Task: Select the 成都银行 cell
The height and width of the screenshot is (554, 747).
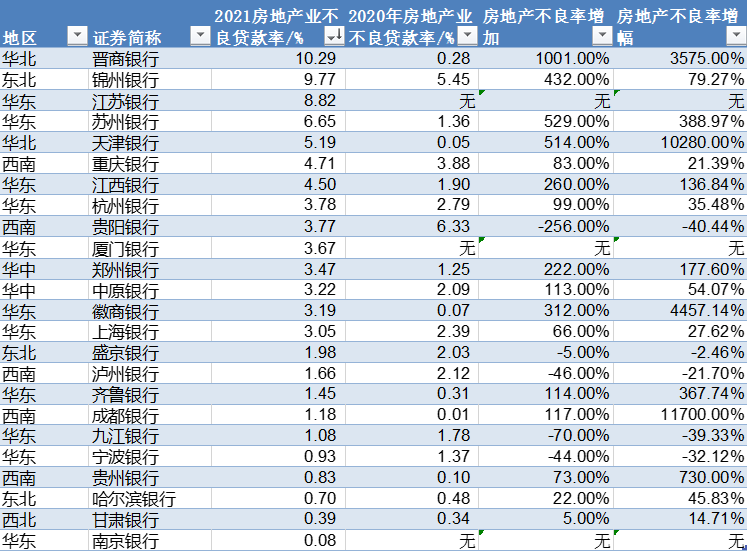Action: 150,415
